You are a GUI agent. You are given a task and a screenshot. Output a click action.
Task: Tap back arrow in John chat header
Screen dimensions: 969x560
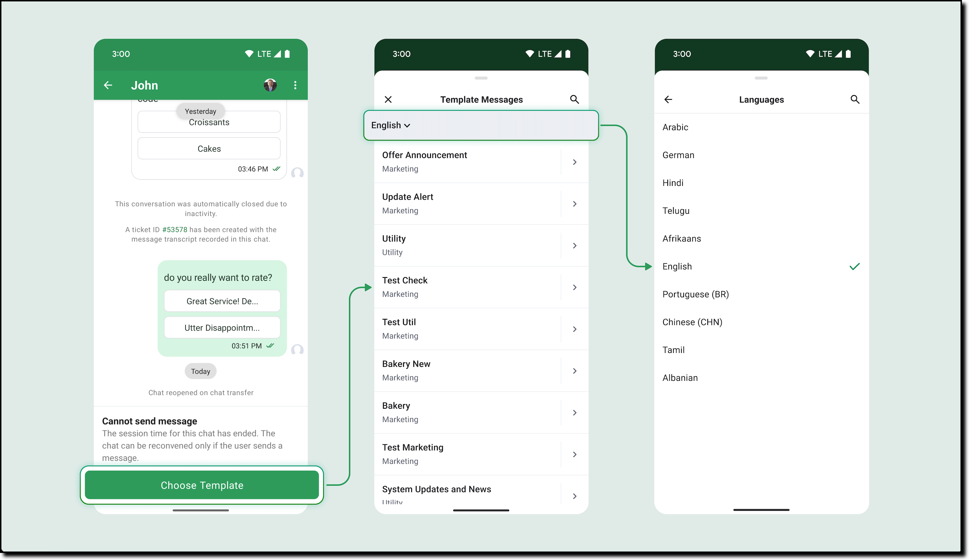[x=108, y=85]
